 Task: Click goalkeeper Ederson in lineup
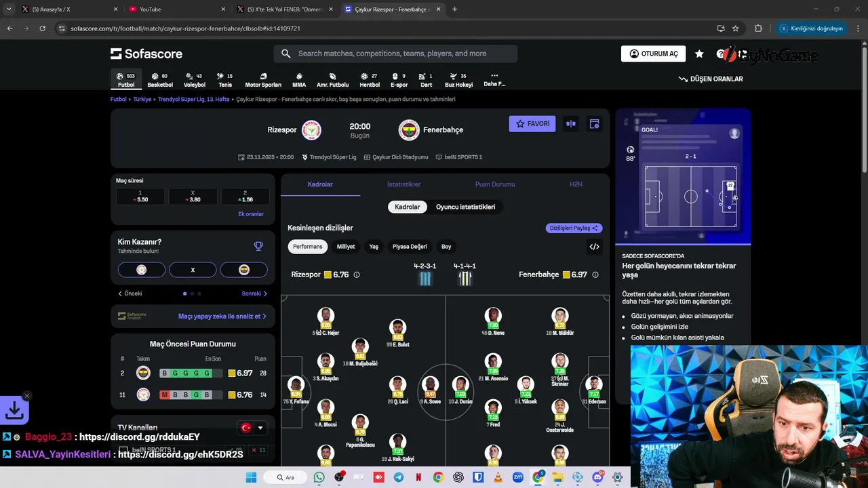[594, 390]
